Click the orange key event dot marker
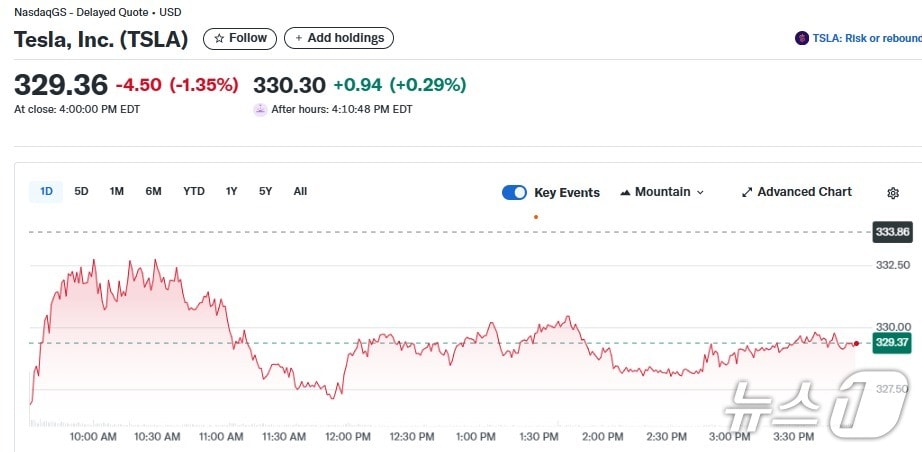This screenshot has height=452, width=922. 536,216
